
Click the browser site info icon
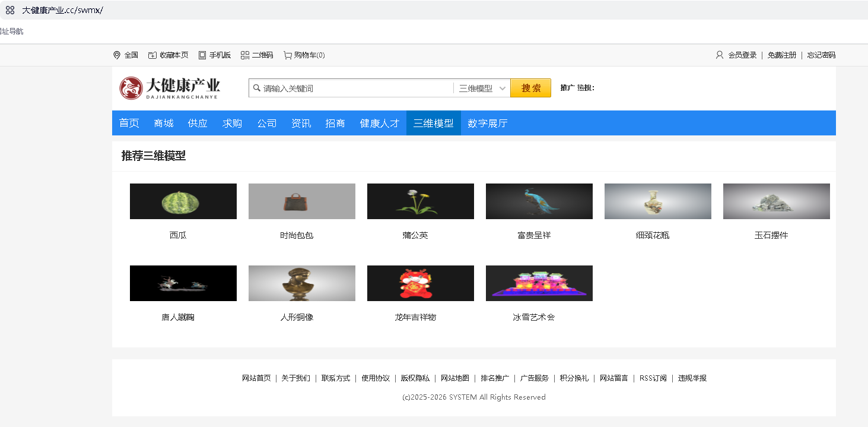[x=10, y=10]
